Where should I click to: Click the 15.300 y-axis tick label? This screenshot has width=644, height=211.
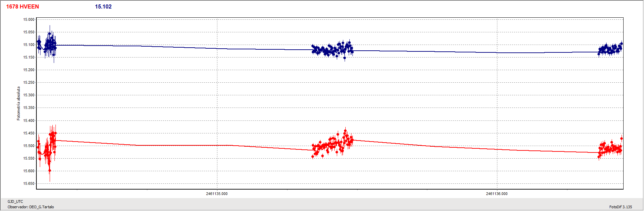29,95
